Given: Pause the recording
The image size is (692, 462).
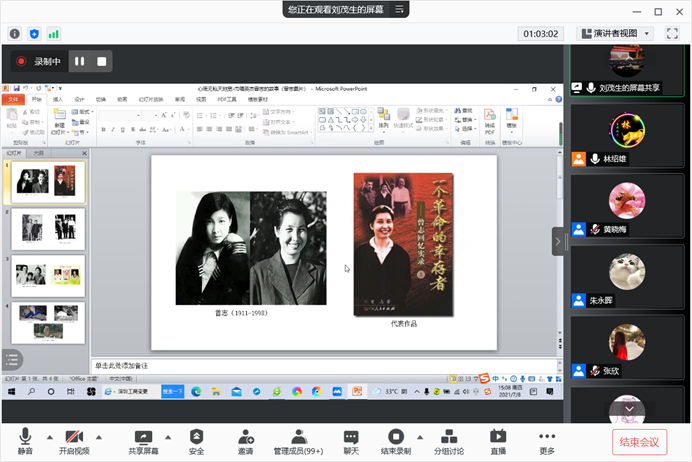Looking at the screenshot, I should [x=80, y=61].
